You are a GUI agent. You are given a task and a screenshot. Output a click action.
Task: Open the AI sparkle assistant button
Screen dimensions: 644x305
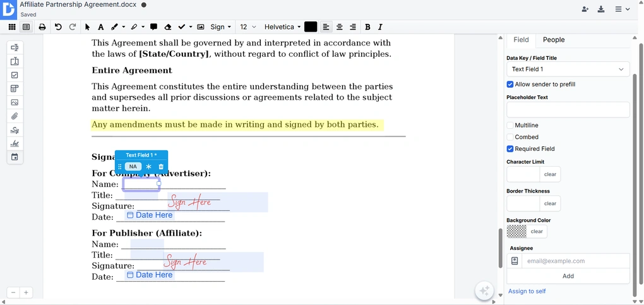pos(484,290)
